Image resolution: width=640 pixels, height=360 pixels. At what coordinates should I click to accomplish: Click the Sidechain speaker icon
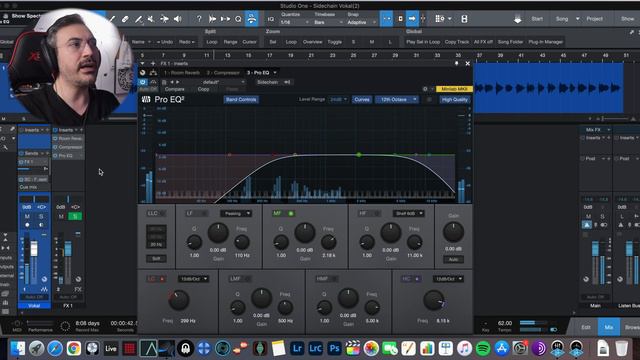[x=287, y=82]
